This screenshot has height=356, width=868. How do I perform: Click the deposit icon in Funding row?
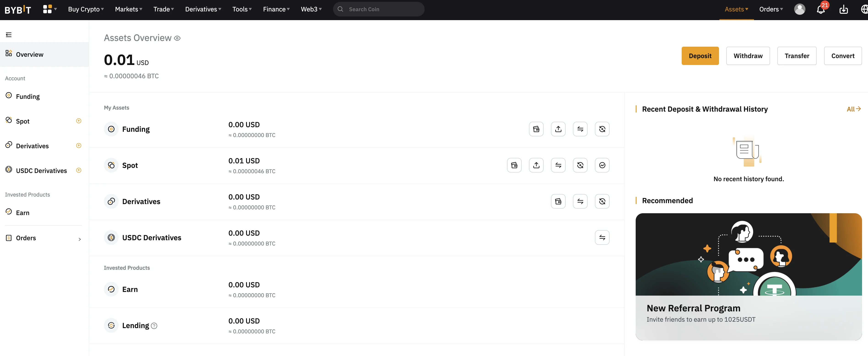[x=536, y=129]
